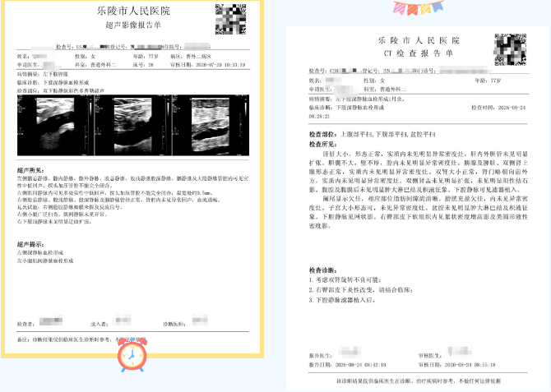551x392 pixels.
Task: Click review date '2026-08-24 08:55:18'
Action: (x=470, y=365)
